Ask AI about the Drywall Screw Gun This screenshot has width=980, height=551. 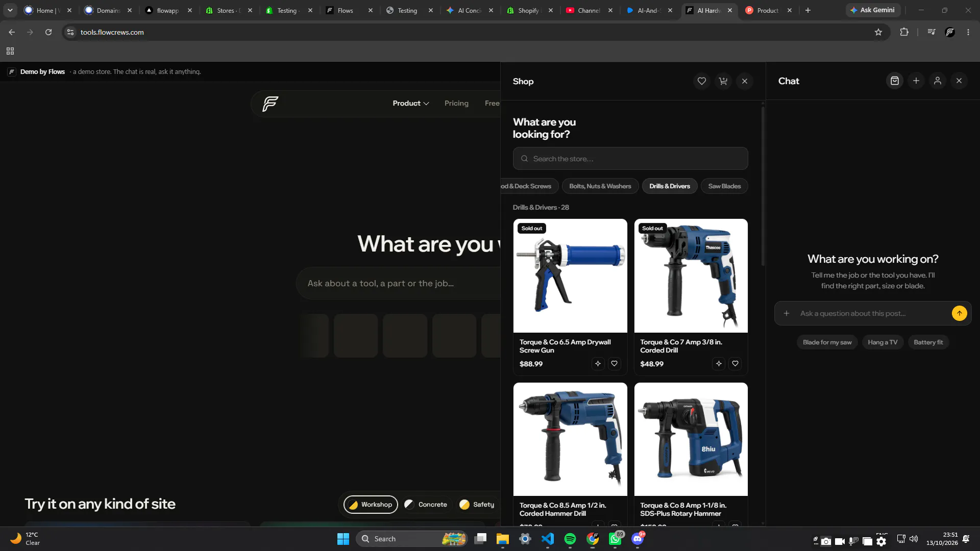click(598, 364)
